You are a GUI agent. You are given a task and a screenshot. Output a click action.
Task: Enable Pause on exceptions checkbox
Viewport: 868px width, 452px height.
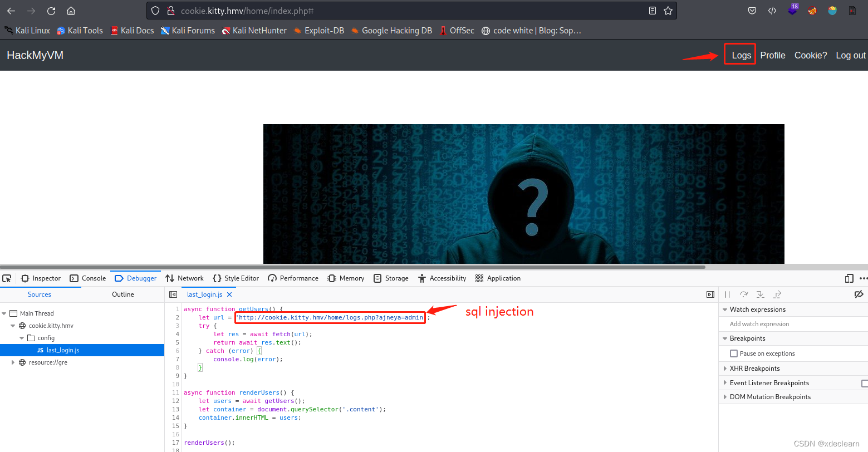pos(734,353)
